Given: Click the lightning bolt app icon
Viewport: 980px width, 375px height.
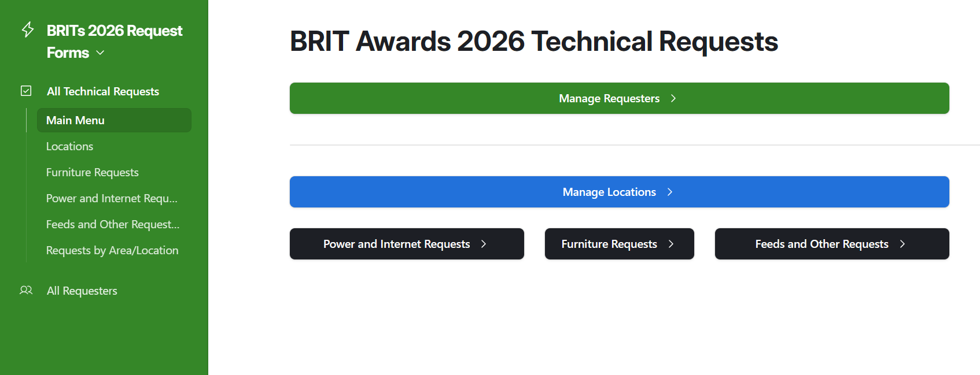Looking at the screenshot, I should (27, 29).
